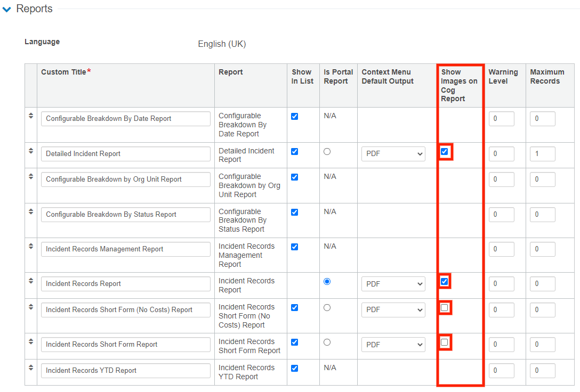Click reorder handle for Incident Records YTD Report row
This screenshot has height=392, width=580.
tap(31, 368)
